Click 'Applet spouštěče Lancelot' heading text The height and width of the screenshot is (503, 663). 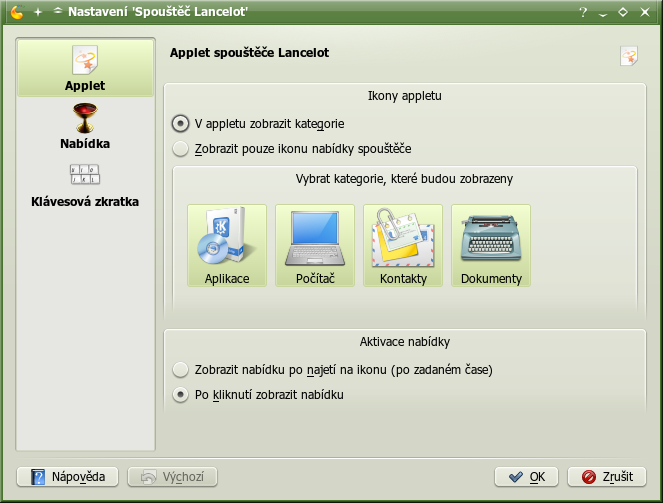[249, 53]
